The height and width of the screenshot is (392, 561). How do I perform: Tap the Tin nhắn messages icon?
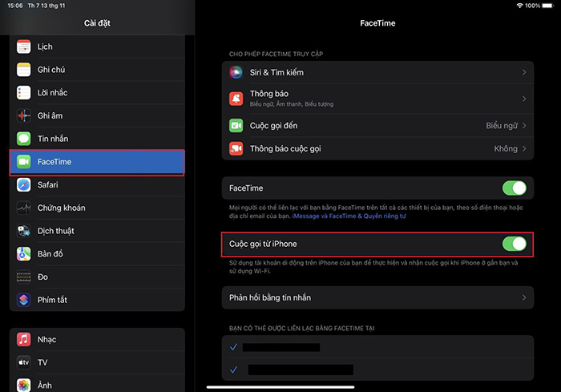(23, 139)
